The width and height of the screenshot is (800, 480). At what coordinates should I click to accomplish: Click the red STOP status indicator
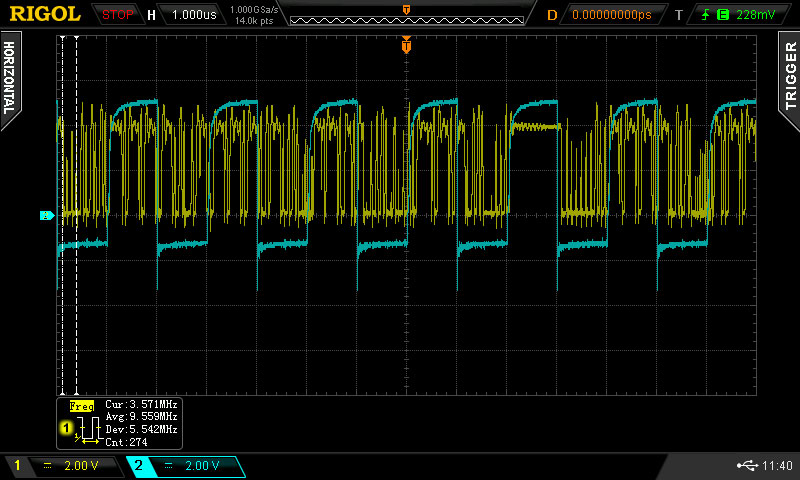(x=117, y=15)
